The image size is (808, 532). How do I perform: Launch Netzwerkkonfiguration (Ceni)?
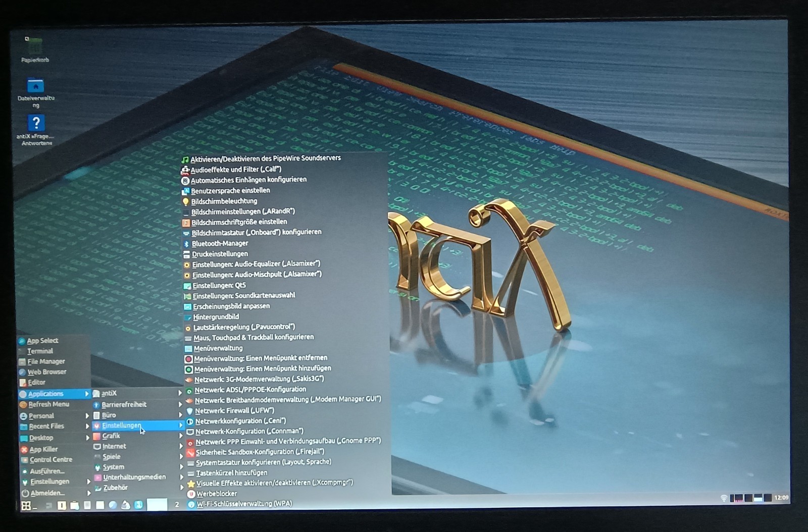[240, 421]
